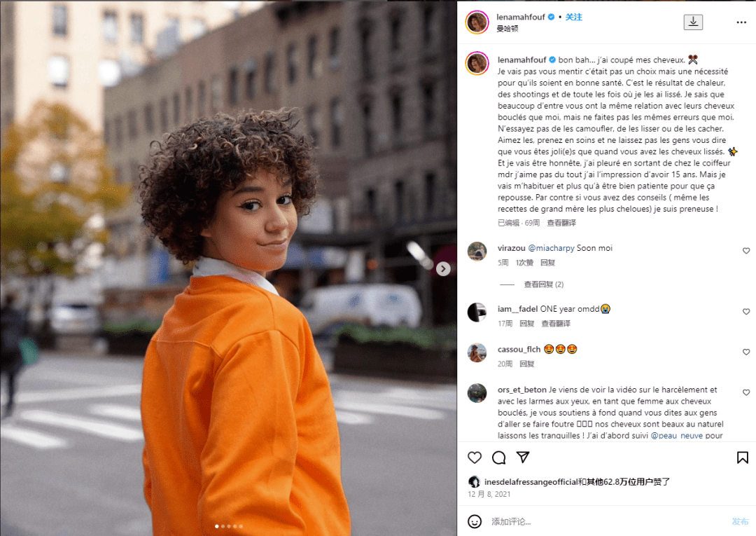Like iam__fadel's comment
Screen dimensions: 756x536
746,312
